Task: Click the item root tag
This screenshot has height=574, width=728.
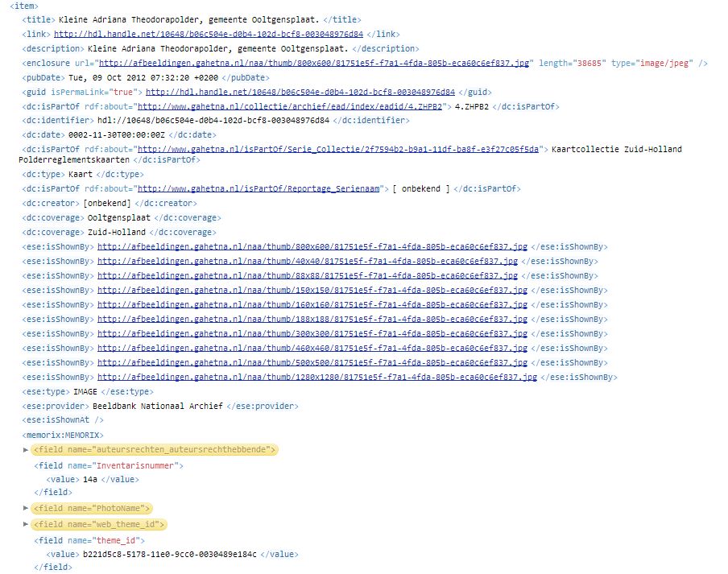Action: [x=24, y=6]
